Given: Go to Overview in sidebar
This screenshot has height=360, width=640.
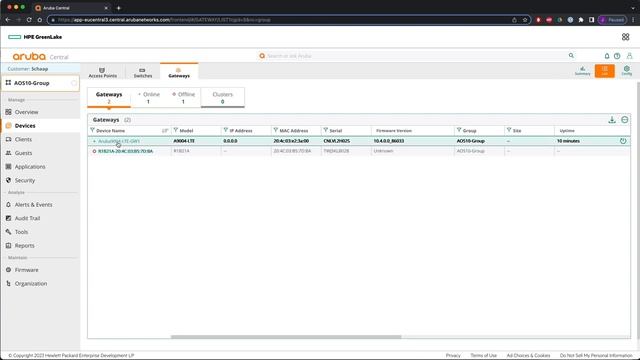Looking at the screenshot, I should coord(27,112).
